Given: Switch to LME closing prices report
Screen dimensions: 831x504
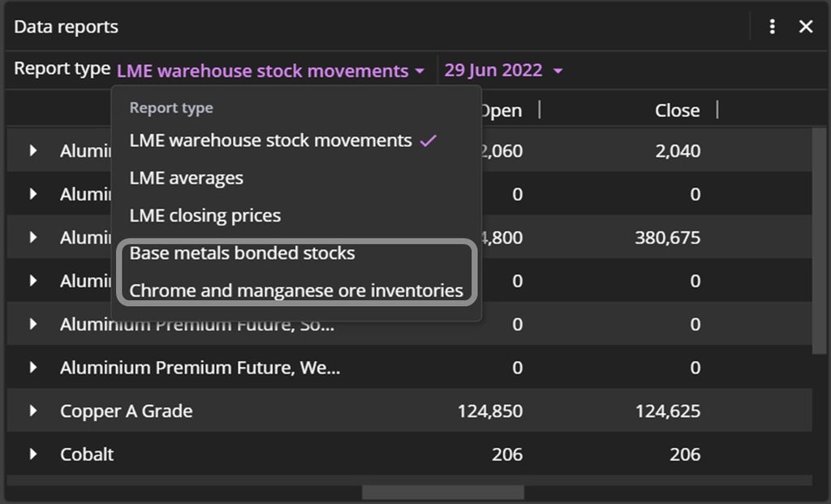Looking at the screenshot, I should coord(205,216).
